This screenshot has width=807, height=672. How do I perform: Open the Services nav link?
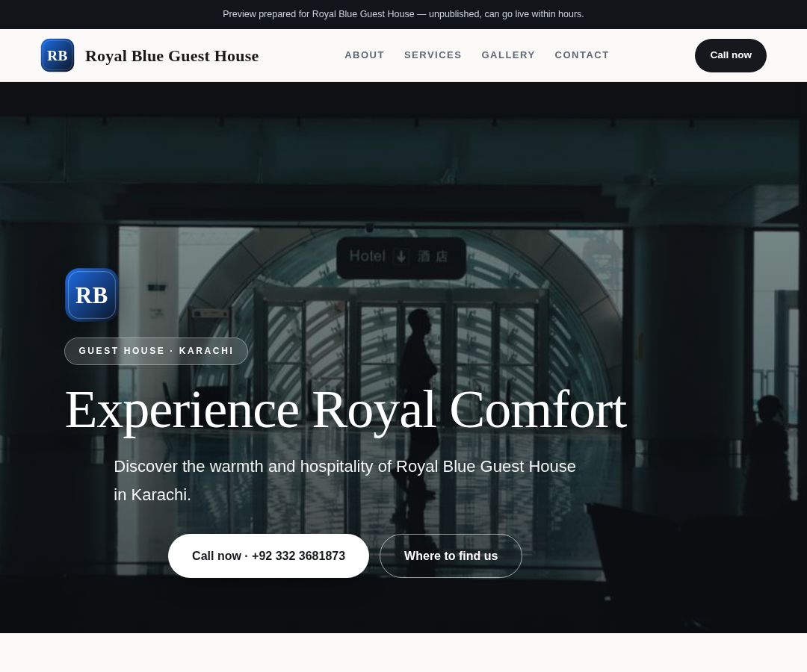[433, 55]
